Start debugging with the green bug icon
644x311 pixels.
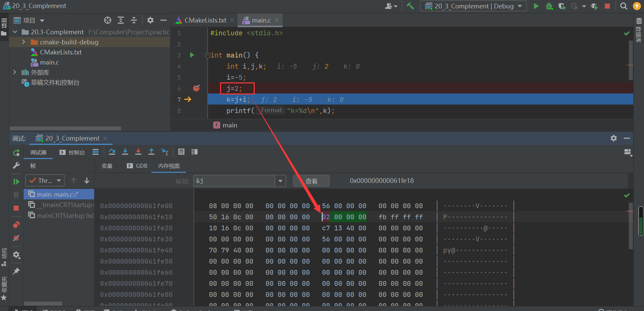pyautogui.click(x=549, y=6)
